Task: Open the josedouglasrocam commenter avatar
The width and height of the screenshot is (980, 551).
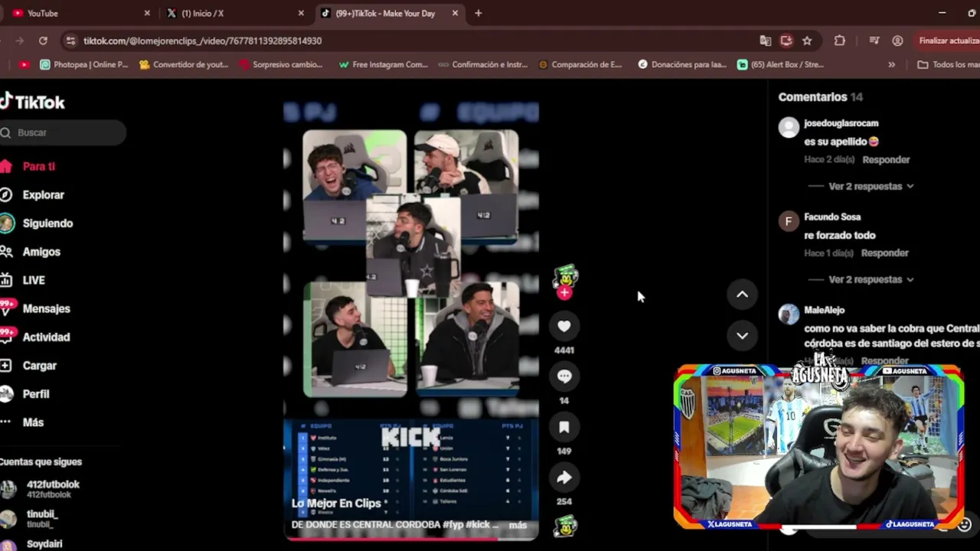Action: tap(789, 127)
